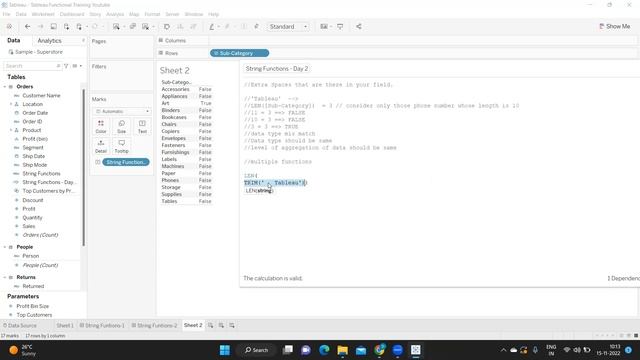Screen dimensions: 640x360
Task: Click the Fix axes pin icon
Action: [256, 27]
